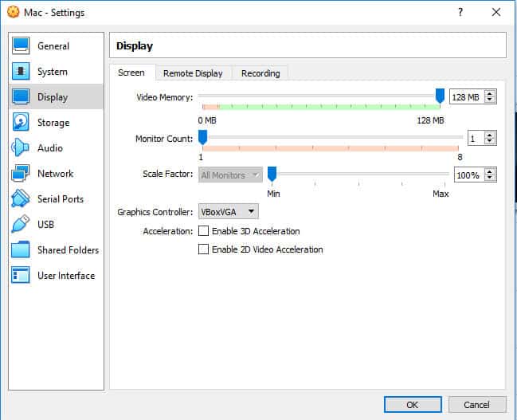The height and width of the screenshot is (420, 517).
Task: Go to Serial Ports settings label
Action: (61, 199)
